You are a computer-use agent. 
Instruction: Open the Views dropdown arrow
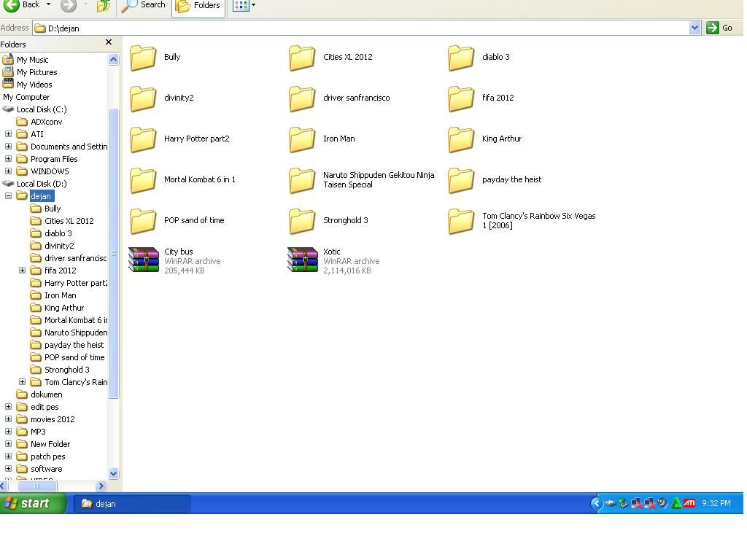coord(253,5)
